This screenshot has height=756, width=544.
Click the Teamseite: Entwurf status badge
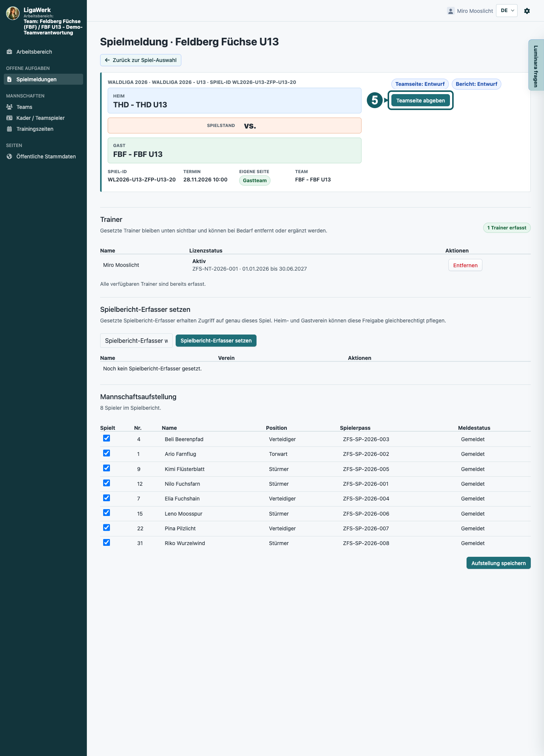420,84
